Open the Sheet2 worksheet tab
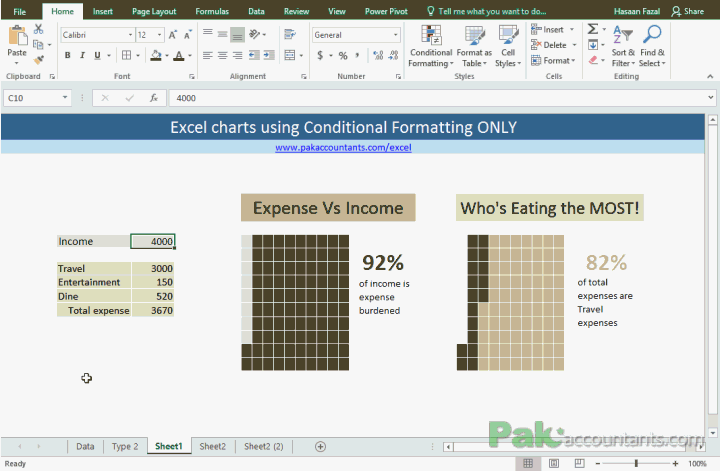Viewport: 720px width, 471px height. click(213, 446)
